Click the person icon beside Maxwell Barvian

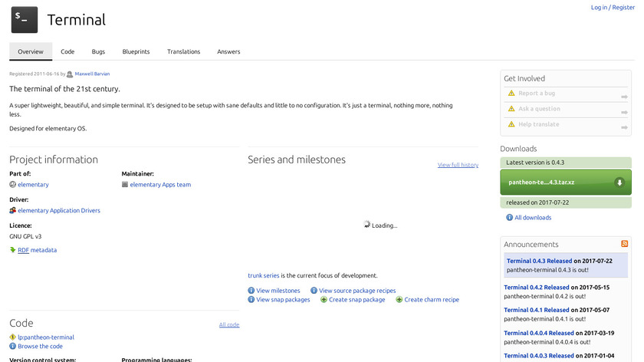coord(70,74)
